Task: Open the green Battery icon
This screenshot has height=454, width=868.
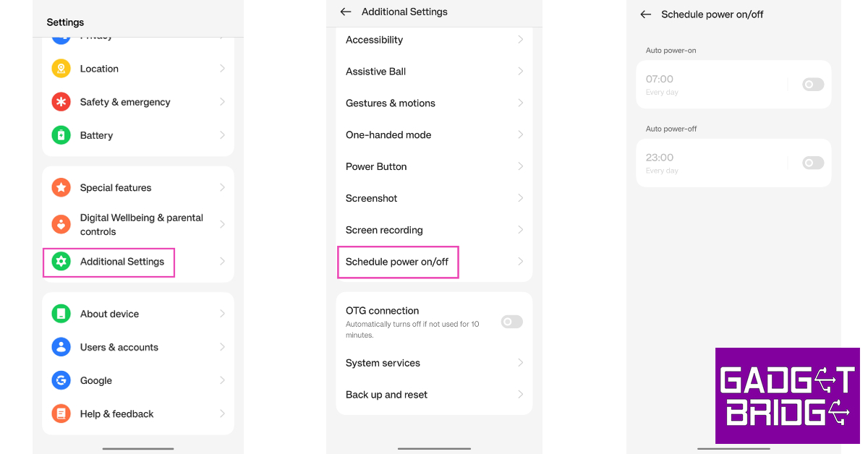Action: click(61, 135)
